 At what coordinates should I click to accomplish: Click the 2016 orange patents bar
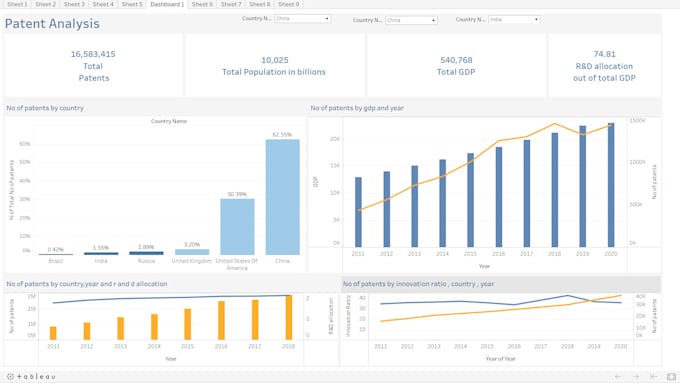(221, 320)
